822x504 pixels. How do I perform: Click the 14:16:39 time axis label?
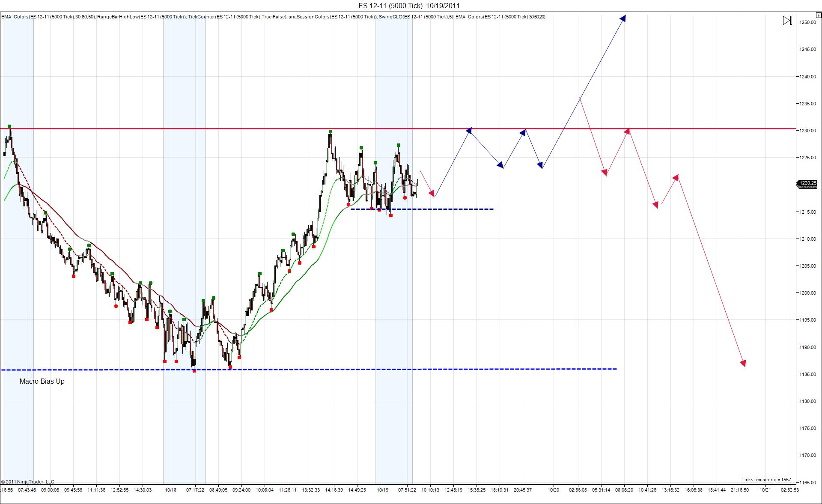pos(334,490)
